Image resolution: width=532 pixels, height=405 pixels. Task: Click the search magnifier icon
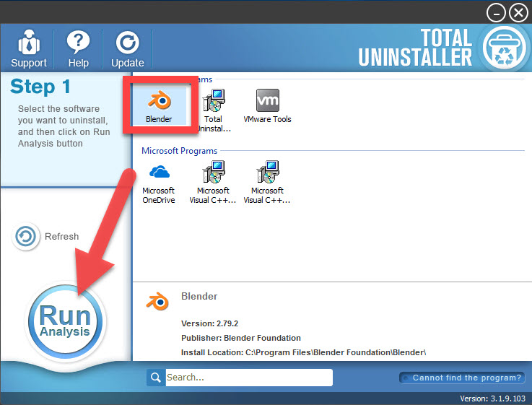coord(156,378)
